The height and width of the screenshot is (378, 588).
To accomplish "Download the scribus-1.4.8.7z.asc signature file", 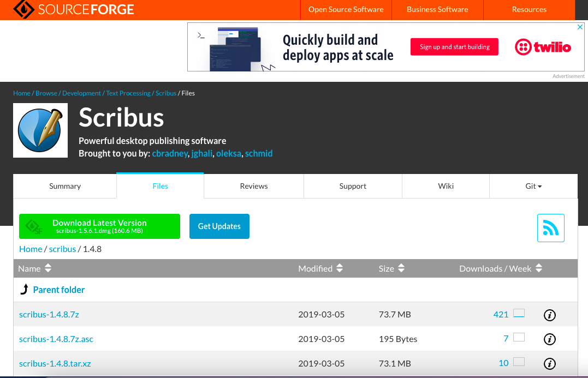I will (56, 339).
